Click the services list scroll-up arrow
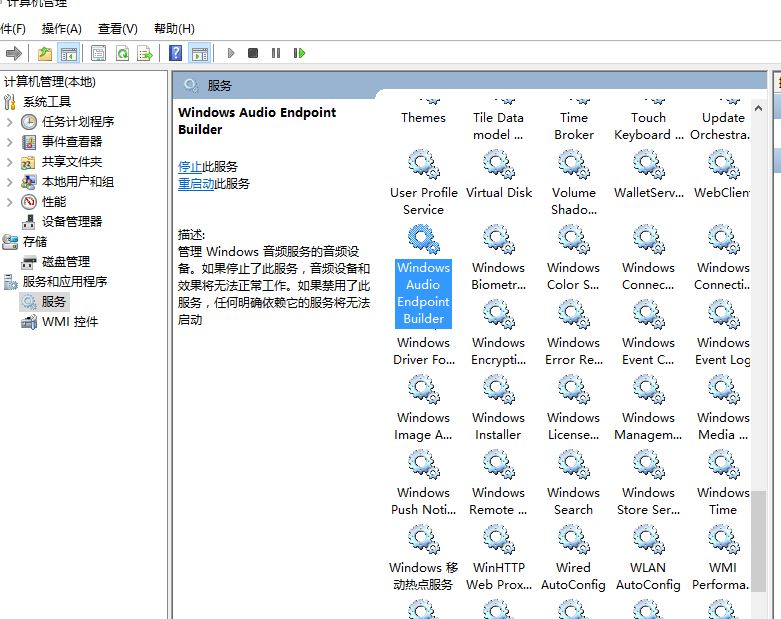Image resolution: width=781 pixels, height=619 pixels. coord(758,108)
